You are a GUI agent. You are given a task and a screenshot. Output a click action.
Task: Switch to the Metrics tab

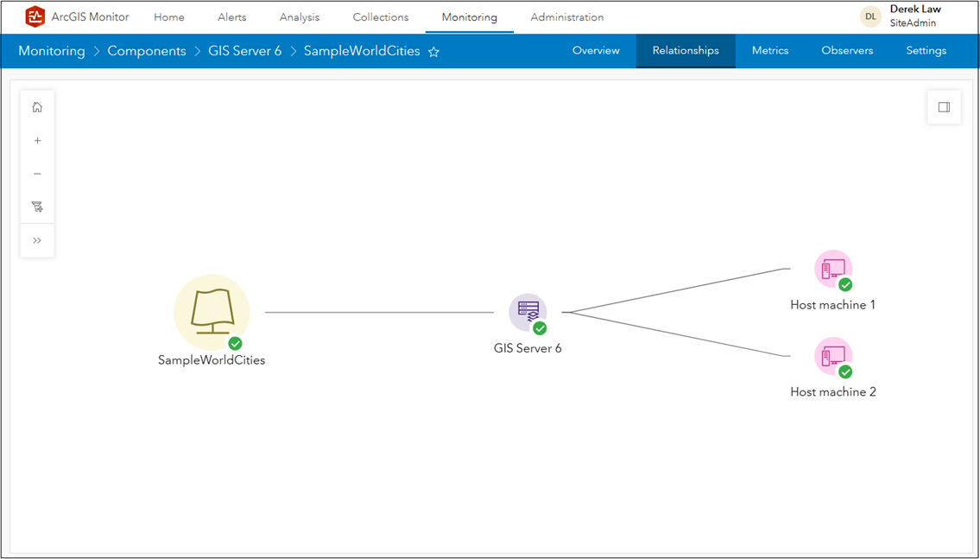click(770, 51)
